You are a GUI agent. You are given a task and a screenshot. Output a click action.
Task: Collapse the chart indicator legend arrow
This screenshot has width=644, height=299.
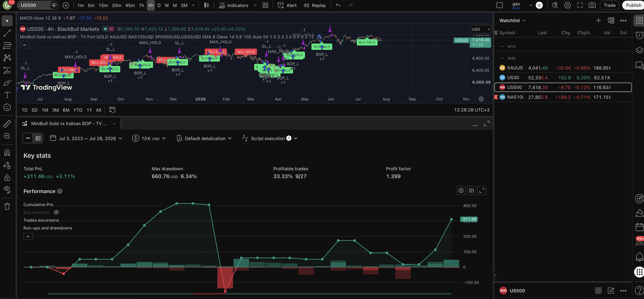point(25,45)
